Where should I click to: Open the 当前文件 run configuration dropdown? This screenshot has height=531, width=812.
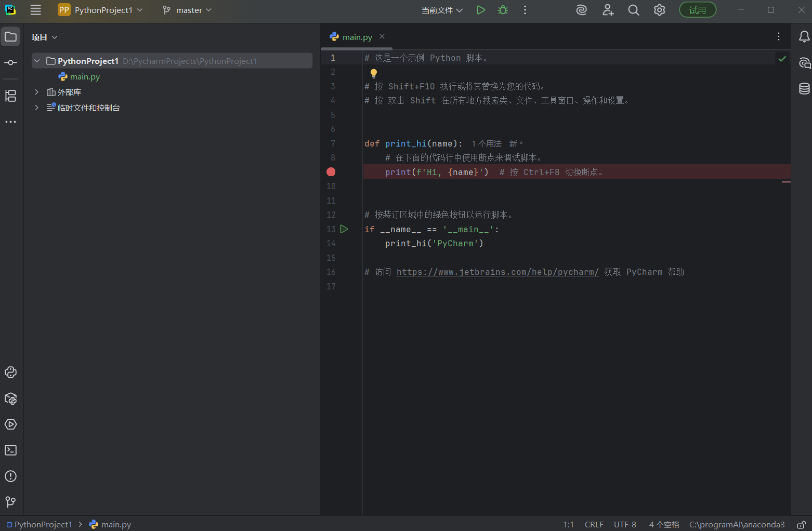pyautogui.click(x=442, y=10)
